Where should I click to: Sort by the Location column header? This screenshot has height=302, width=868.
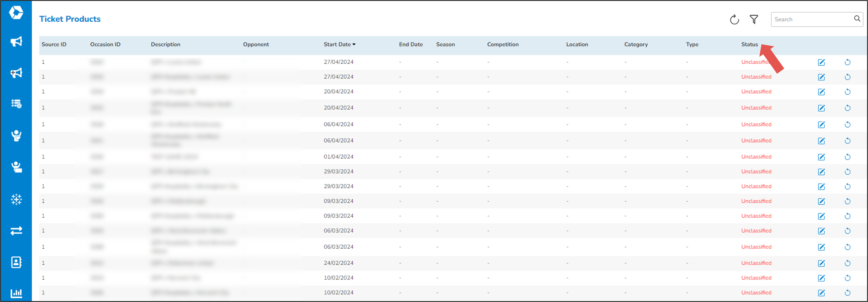point(577,44)
